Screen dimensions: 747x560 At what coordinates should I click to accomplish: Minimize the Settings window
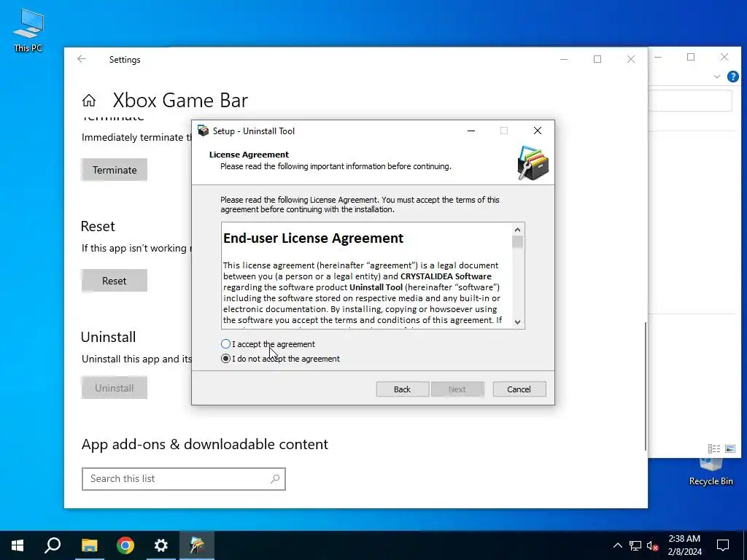[564, 60]
